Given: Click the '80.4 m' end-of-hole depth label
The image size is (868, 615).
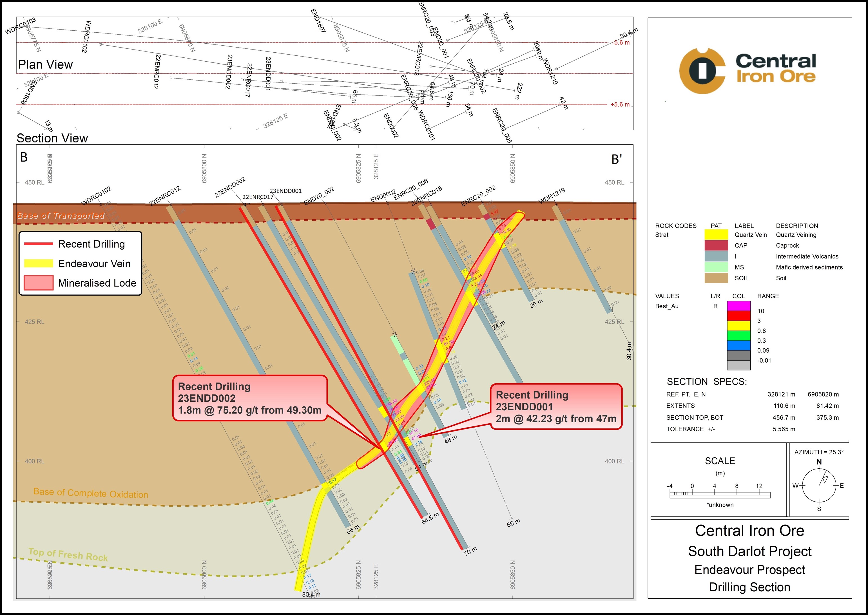Looking at the screenshot, I should pos(311,594).
